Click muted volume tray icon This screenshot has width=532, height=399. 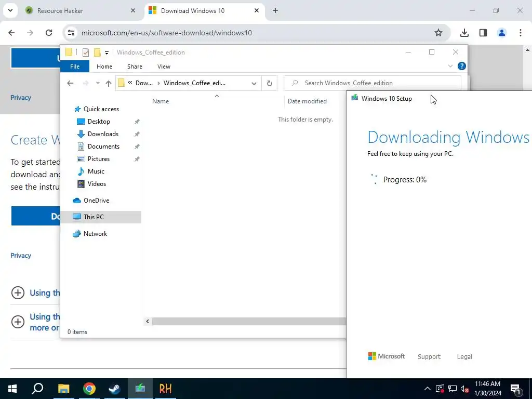[465, 389]
